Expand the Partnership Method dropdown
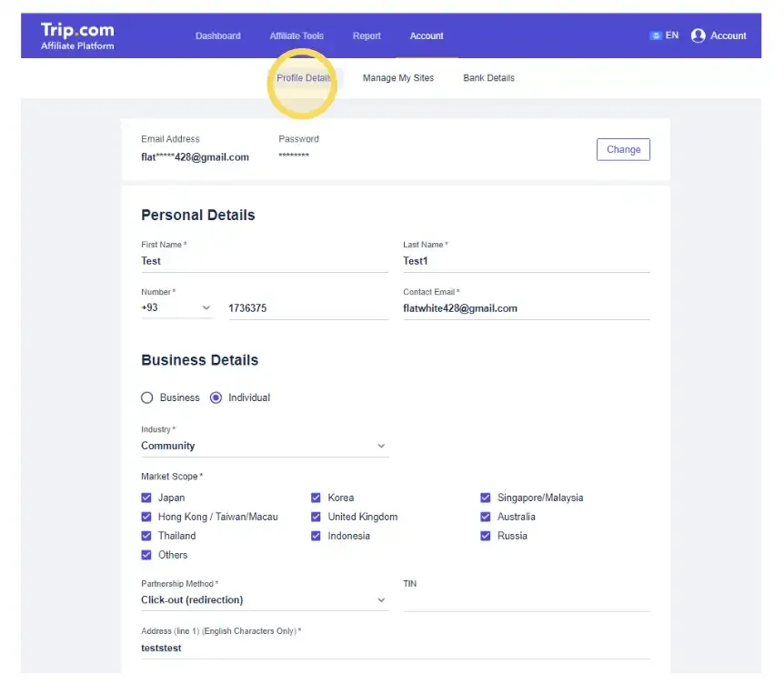This screenshot has width=784, height=694. click(264, 600)
